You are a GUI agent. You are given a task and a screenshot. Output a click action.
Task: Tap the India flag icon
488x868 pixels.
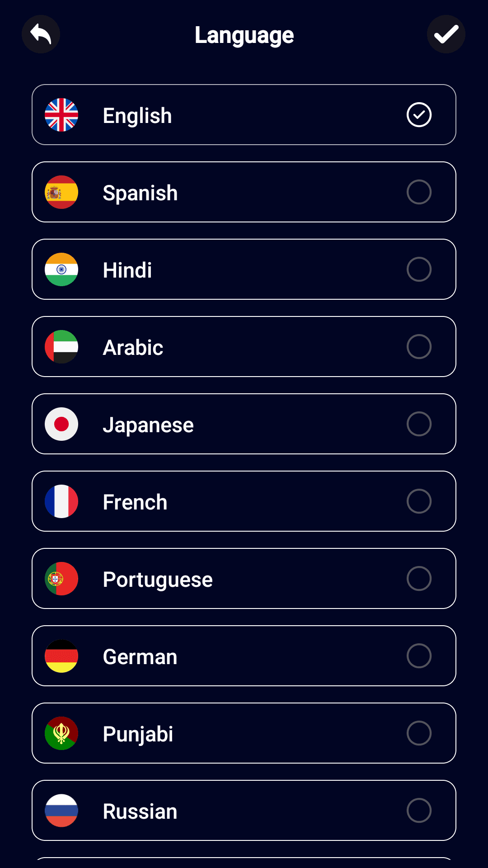[61, 269]
